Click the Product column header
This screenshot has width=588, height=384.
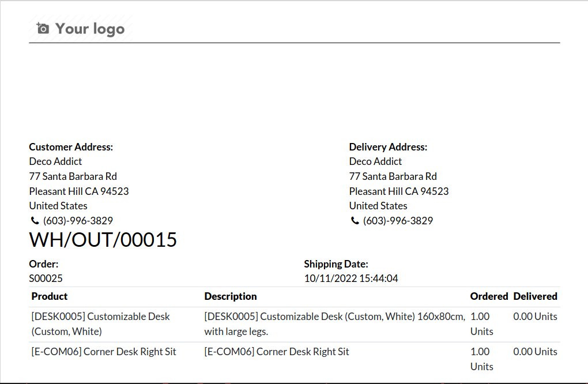coord(50,296)
